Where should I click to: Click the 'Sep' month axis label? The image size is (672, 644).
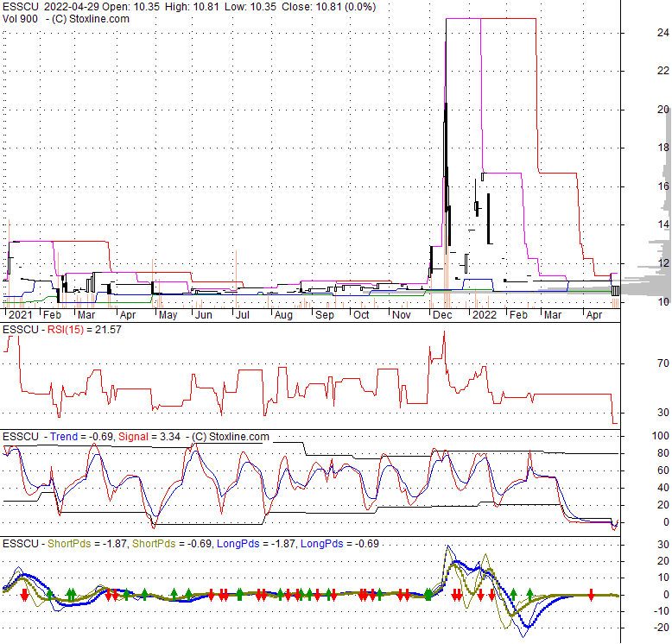[325, 315]
